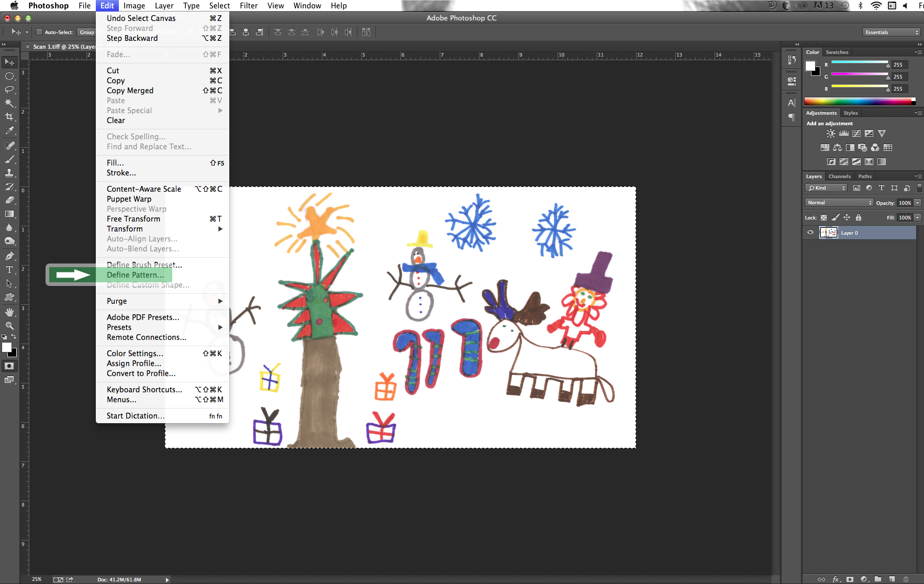Select the Crop tool
The width and height of the screenshot is (924, 584).
tap(9, 117)
